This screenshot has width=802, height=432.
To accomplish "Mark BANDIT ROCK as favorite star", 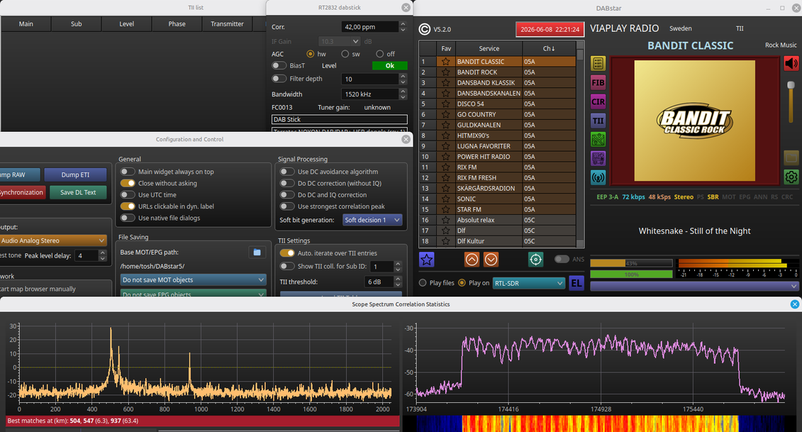I will click(446, 72).
